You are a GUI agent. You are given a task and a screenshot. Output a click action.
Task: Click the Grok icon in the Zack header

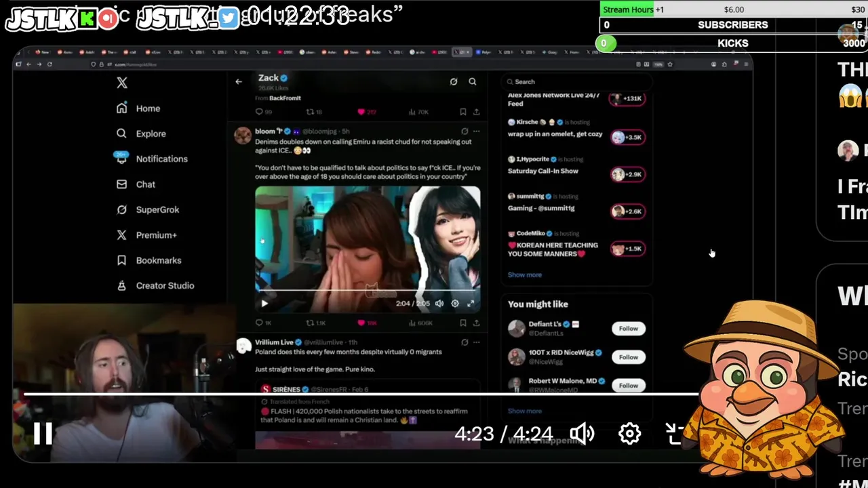(454, 81)
